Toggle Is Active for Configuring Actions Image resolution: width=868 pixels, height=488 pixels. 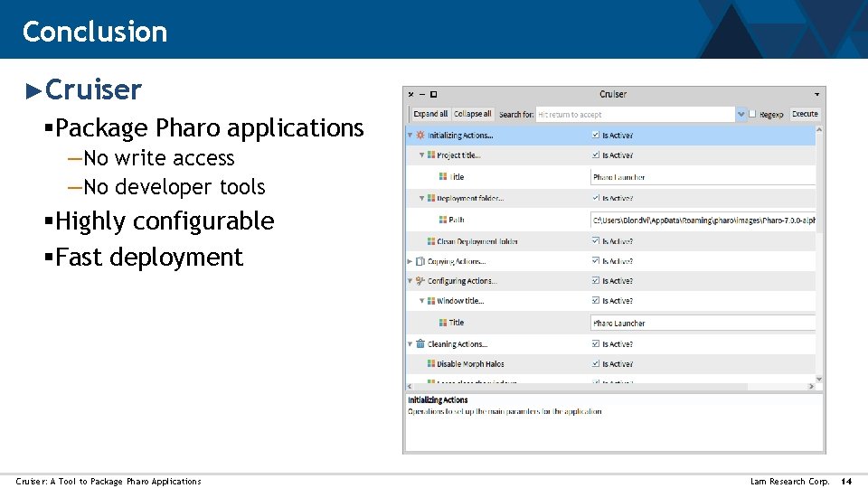pyautogui.click(x=596, y=281)
